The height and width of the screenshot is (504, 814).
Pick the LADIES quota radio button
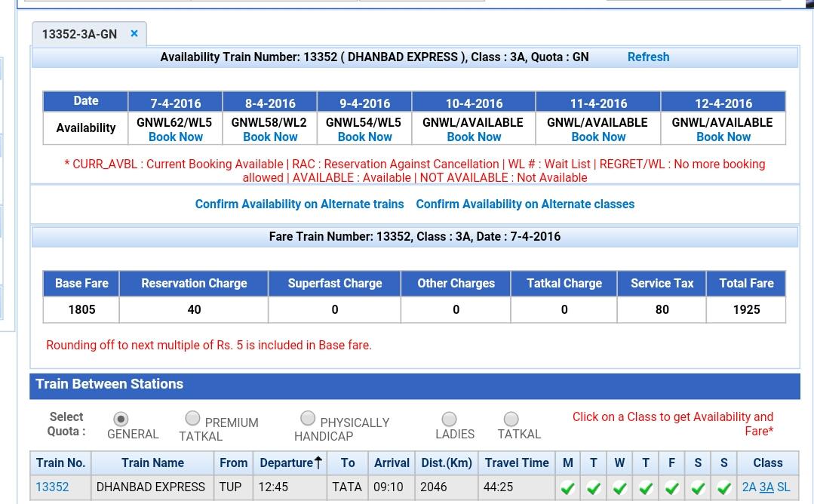449,419
